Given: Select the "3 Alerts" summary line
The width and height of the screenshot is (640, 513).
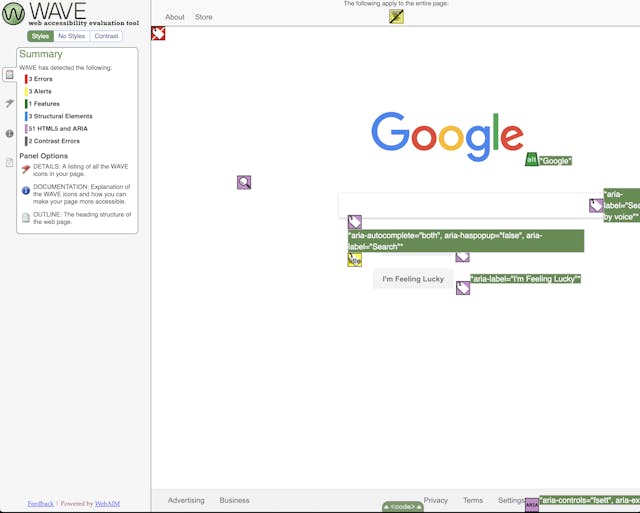Looking at the screenshot, I should point(38,91).
